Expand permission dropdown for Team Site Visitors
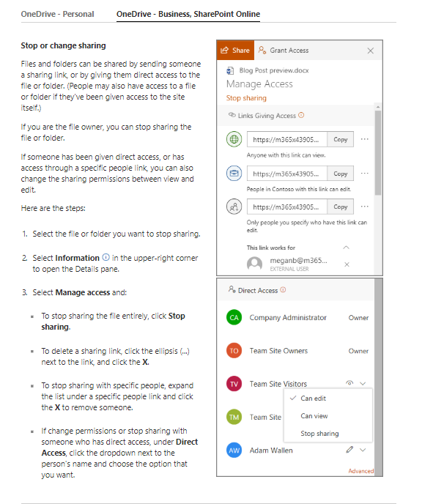 (363, 383)
